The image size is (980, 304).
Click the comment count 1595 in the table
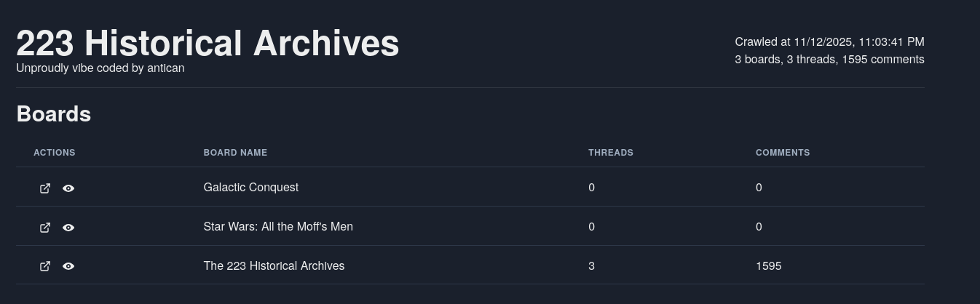(x=768, y=266)
